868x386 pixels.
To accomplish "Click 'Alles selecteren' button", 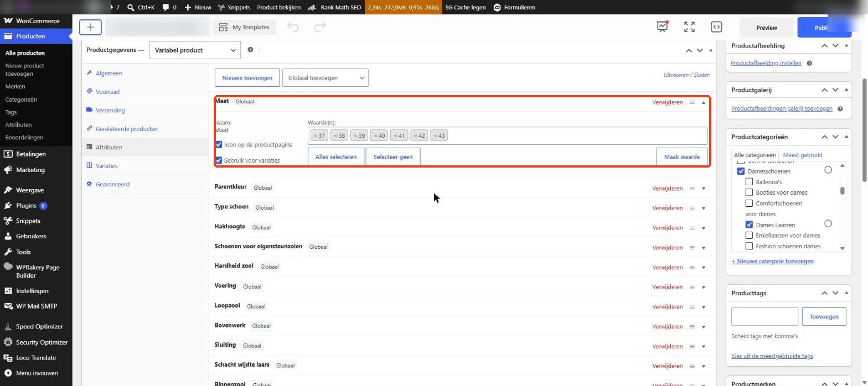I will point(336,157).
